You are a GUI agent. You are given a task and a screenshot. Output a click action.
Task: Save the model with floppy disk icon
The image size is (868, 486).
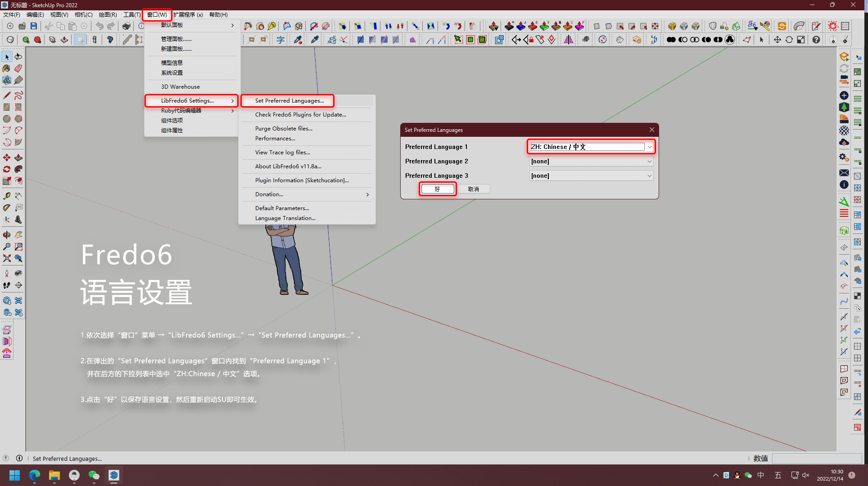(x=34, y=26)
